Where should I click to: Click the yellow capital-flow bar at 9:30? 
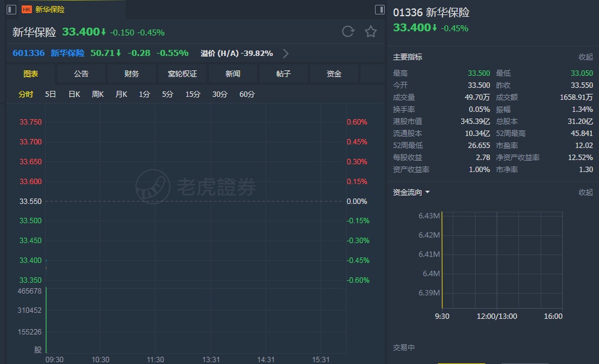[x=442, y=260]
